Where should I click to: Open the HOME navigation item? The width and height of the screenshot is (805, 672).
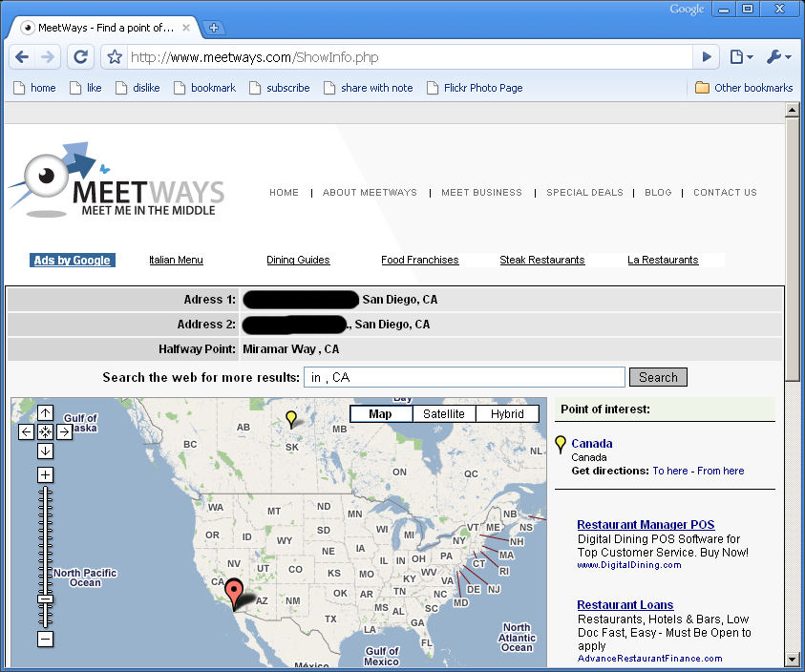pyautogui.click(x=284, y=193)
